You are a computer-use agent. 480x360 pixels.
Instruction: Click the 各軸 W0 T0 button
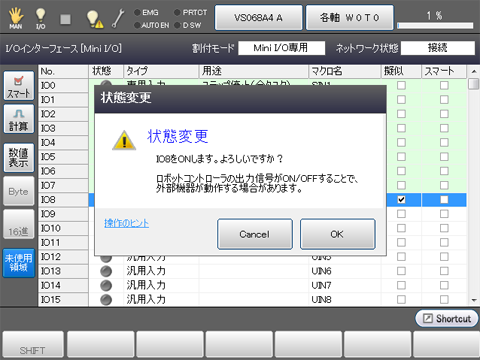[x=350, y=18]
